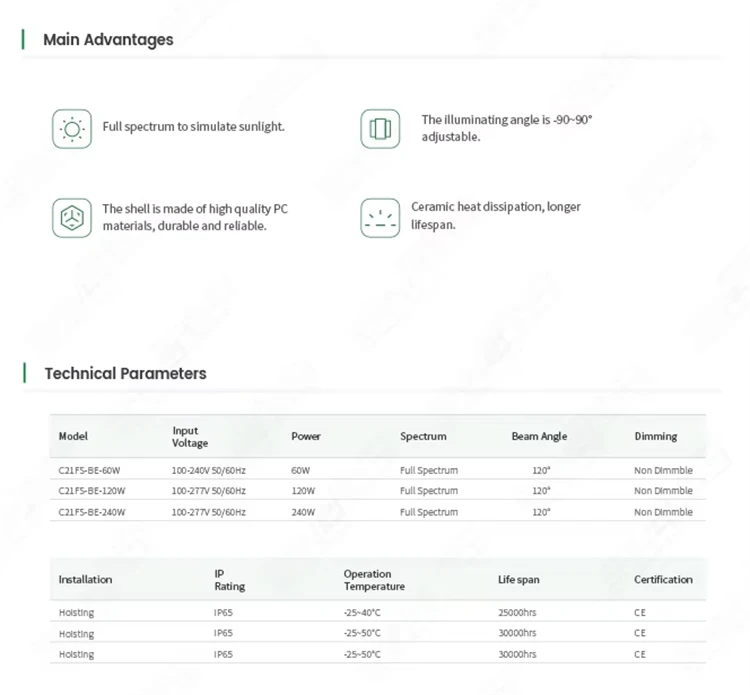This screenshot has width=750, height=695.
Task: Click the C21FS-BE-60W model cell
Action: pyautogui.click(x=89, y=470)
